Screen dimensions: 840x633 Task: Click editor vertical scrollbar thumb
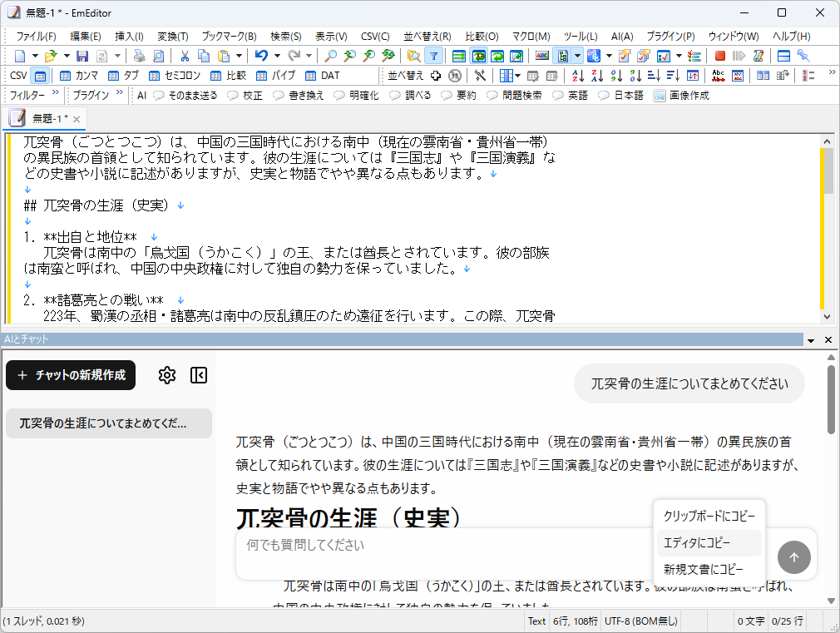828,171
